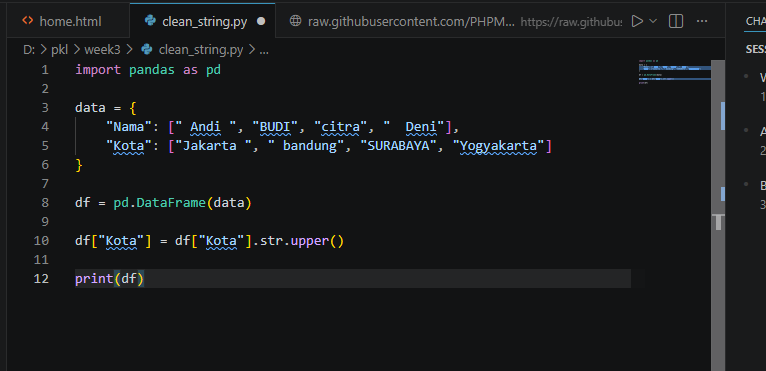Switch to the home.html tab
Screen dimensions: 766x371
click(x=63, y=22)
